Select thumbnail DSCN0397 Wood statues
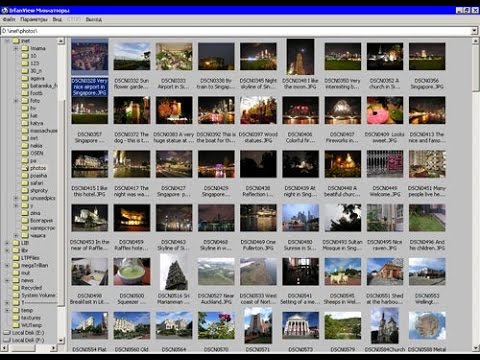The height and width of the screenshot is (360, 480). [x=258, y=110]
